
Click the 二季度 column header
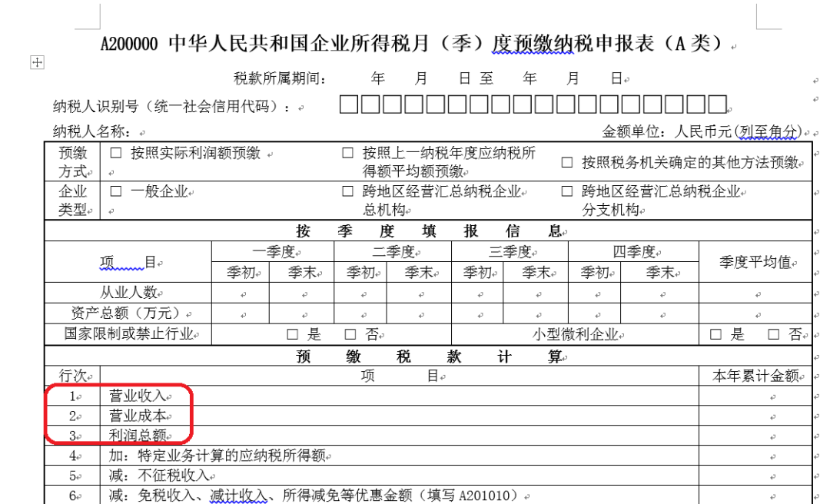(393, 252)
